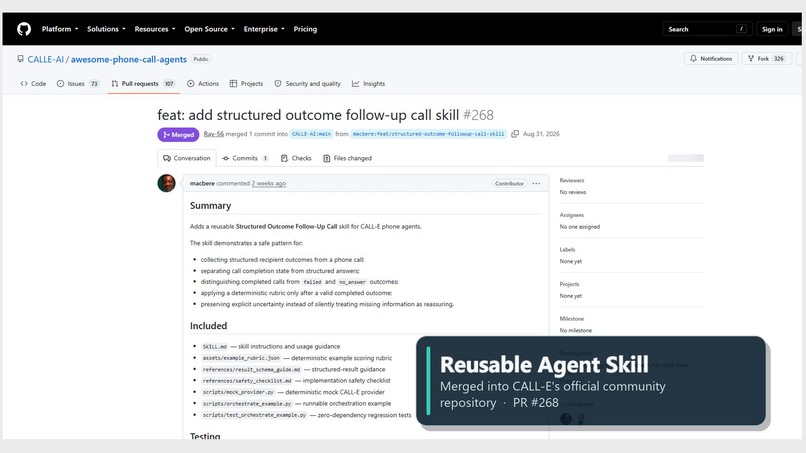Click the PR number '#268' in title
This screenshot has height=453, width=806.
click(x=478, y=115)
